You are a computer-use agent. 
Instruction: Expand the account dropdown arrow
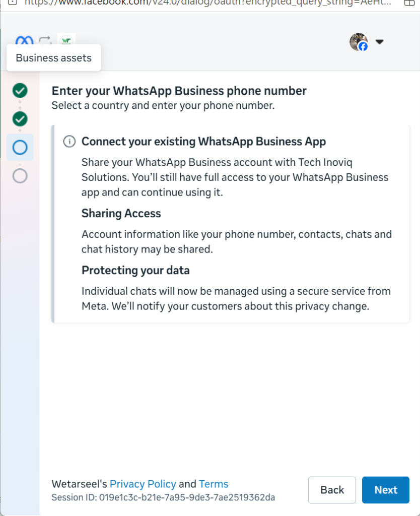click(x=380, y=42)
